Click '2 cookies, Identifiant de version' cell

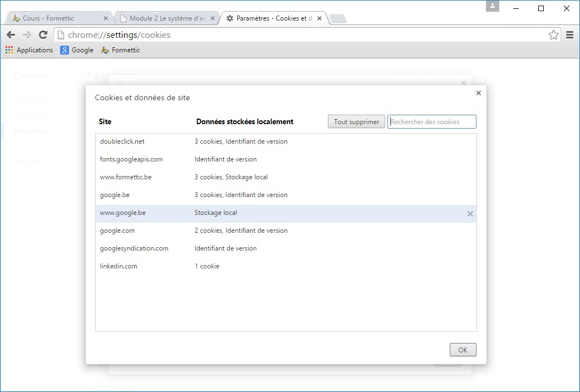(241, 231)
